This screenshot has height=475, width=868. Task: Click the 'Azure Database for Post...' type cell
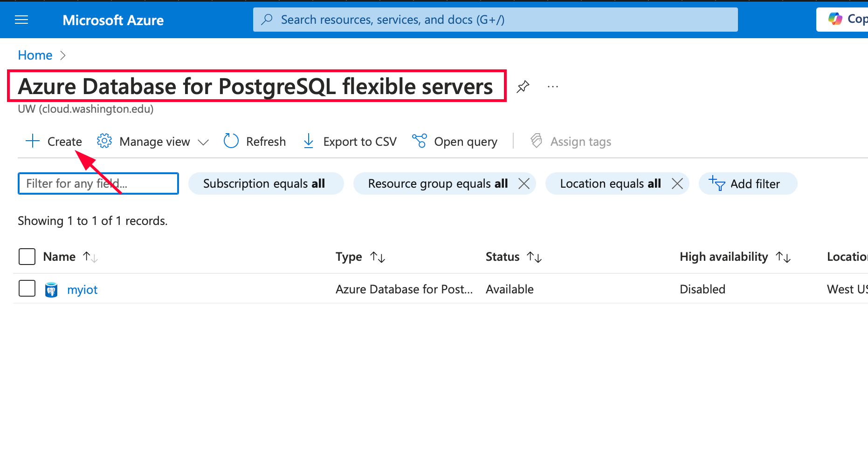tap(404, 289)
